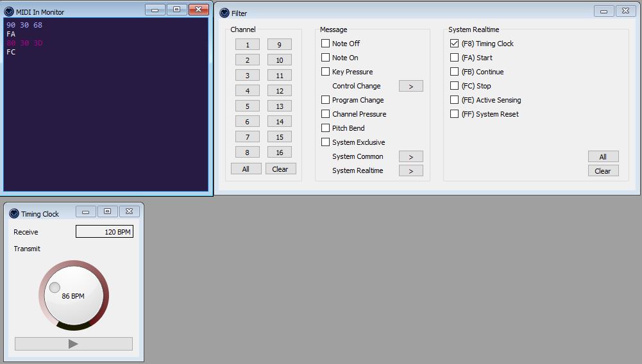Click the Filter window app icon
Image resolution: width=642 pixels, height=364 pixels.
point(224,13)
